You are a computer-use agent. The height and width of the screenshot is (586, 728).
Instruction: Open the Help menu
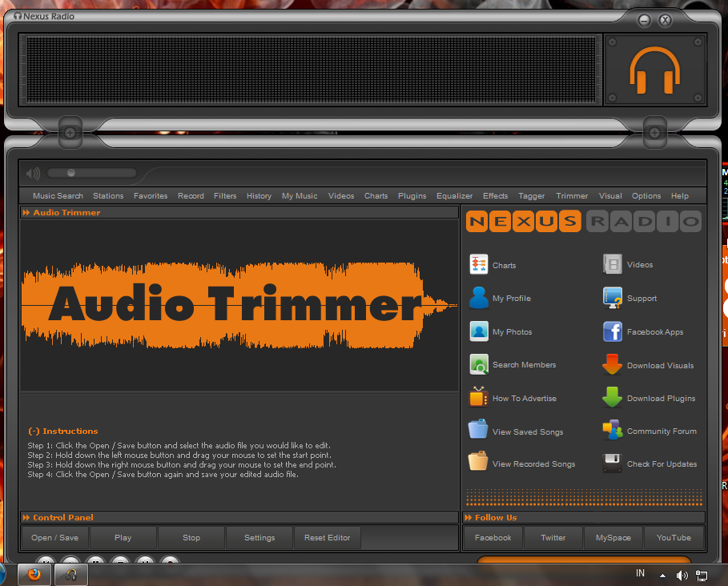[x=680, y=196]
